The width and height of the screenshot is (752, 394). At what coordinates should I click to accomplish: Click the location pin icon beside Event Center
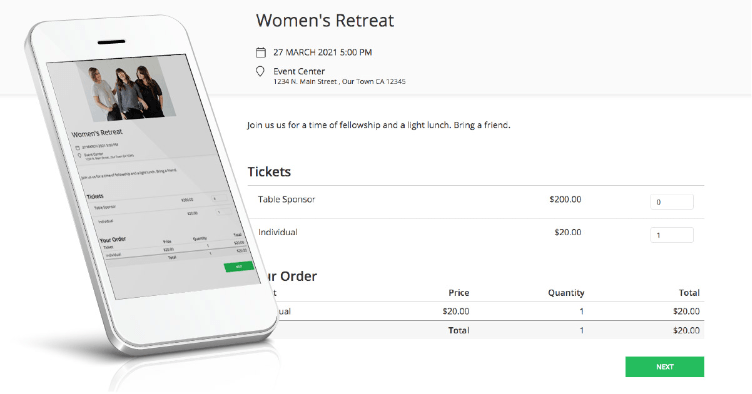[260, 71]
